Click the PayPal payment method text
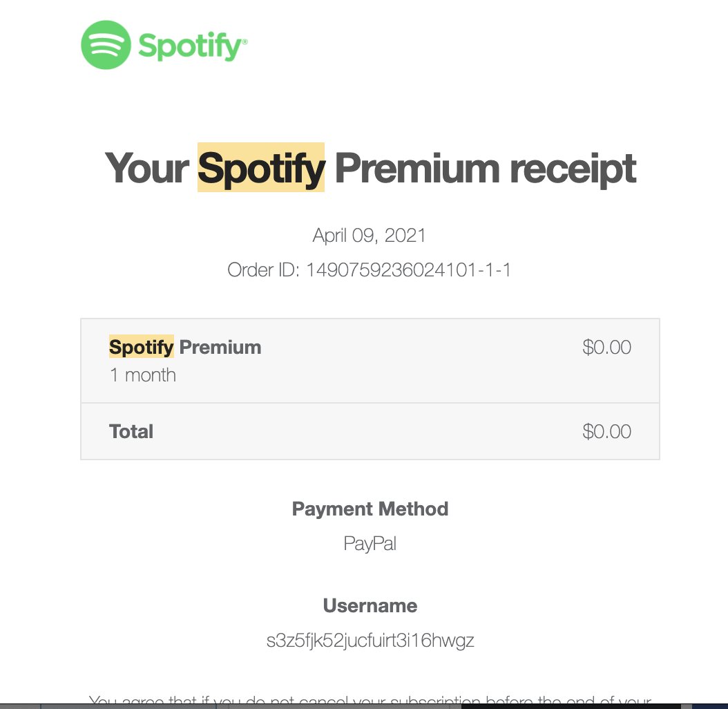Viewport: 728px width, 709px height. coord(370,544)
